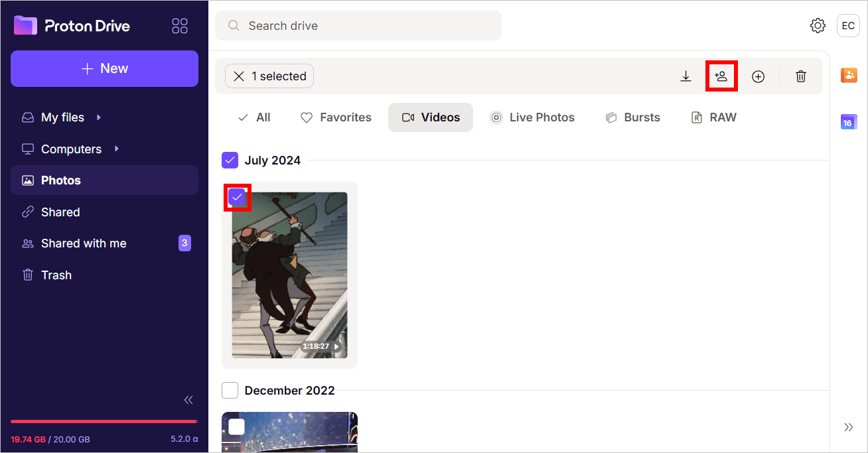The width and height of the screenshot is (868, 453).
Task: Open settings gear icon
Action: click(818, 26)
